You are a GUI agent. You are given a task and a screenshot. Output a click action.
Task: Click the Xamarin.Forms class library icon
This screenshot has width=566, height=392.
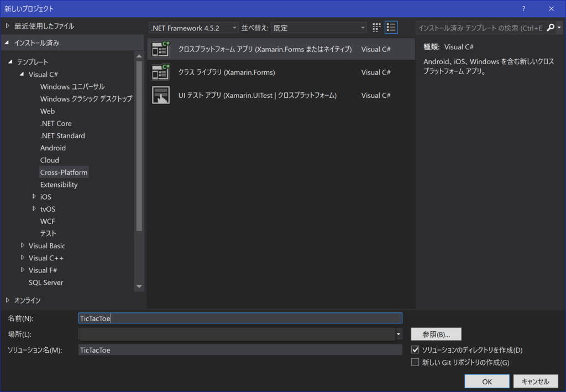coord(161,72)
